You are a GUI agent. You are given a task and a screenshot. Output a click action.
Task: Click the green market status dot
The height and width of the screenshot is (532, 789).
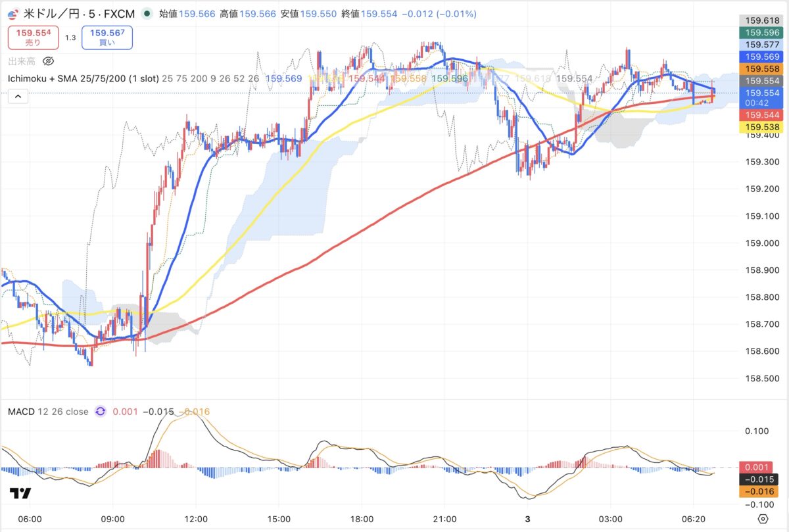point(145,13)
